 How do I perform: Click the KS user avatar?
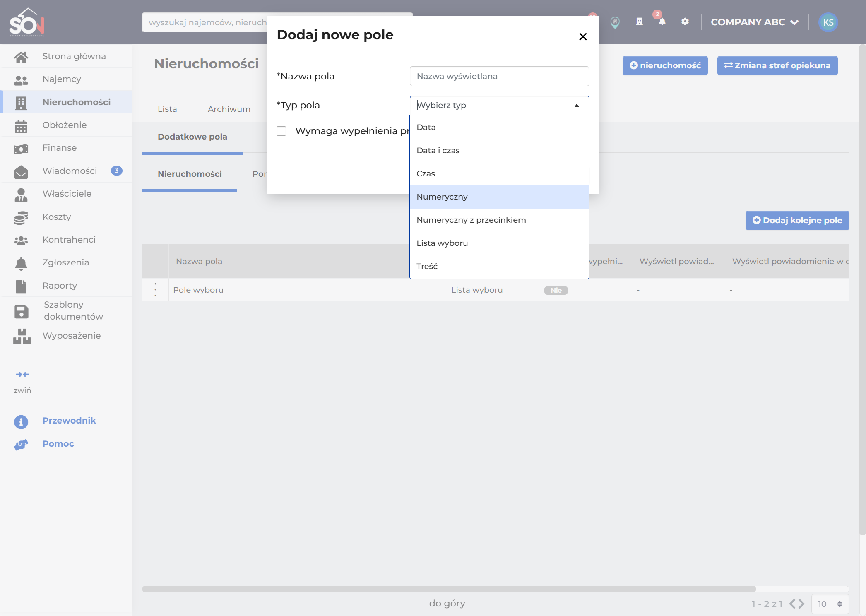828,22
